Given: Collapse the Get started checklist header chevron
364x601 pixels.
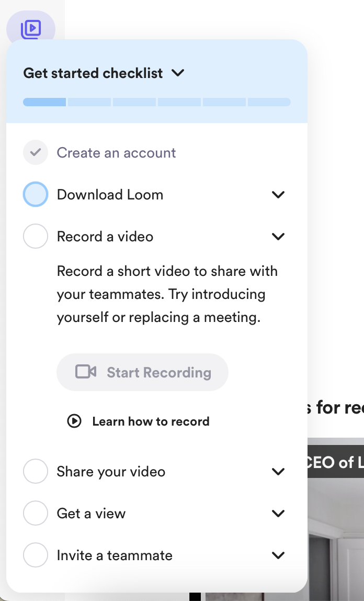Looking at the screenshot, I should (178, 73).
